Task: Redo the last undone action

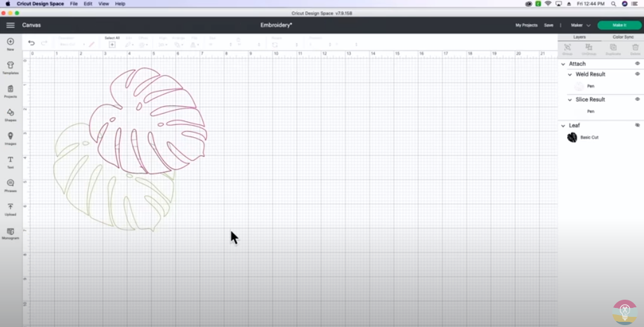Action: pyautogui.click(x=44, y=43)
